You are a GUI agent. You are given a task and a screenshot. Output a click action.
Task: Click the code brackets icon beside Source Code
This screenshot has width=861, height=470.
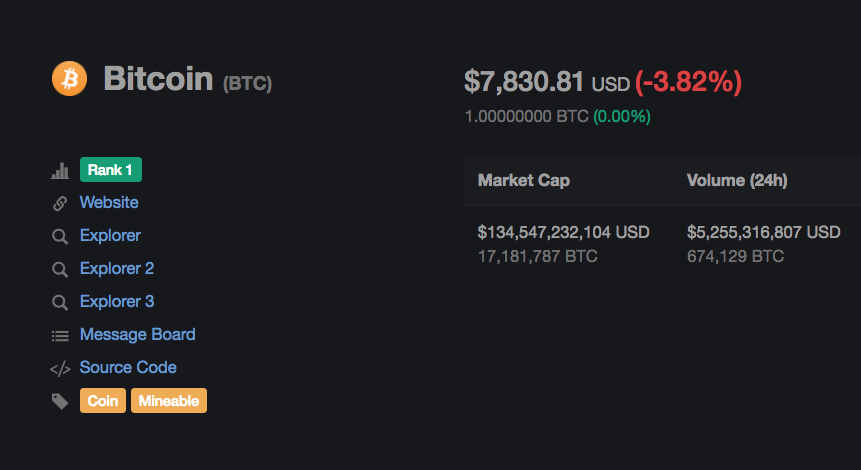(x=60, y=368)
